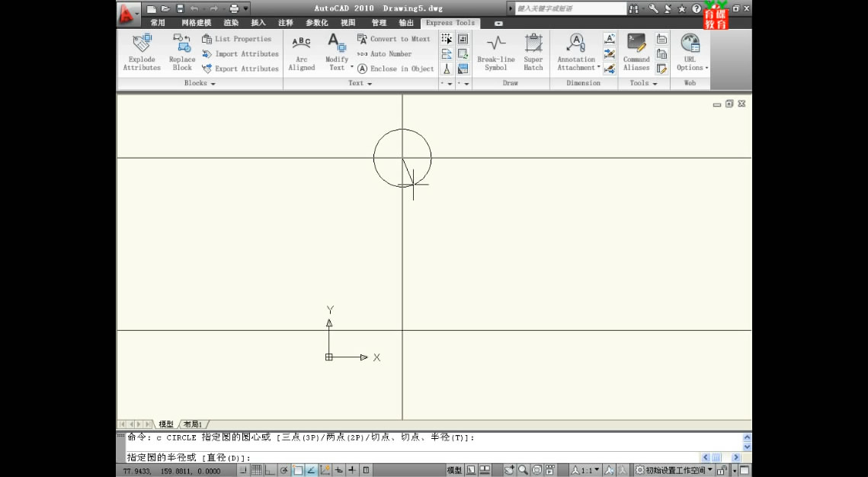Click the keyword search input field
868x477 pixels.
pyautogui.click(x=571, y=9)
